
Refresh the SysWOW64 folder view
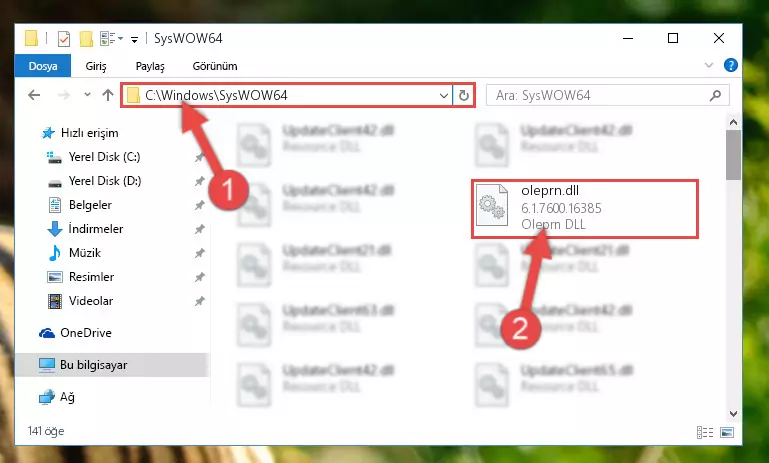(x=464, y=95)
